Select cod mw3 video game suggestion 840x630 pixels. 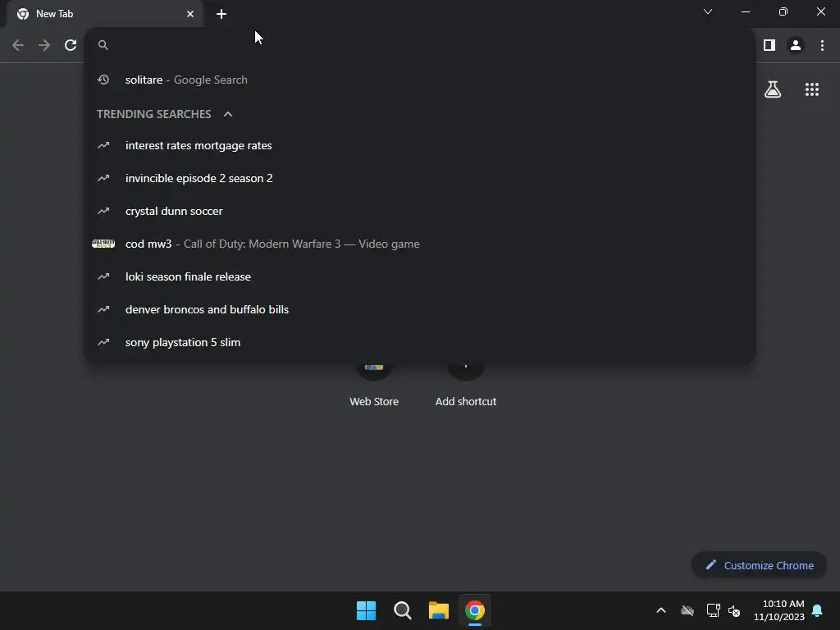420,244
